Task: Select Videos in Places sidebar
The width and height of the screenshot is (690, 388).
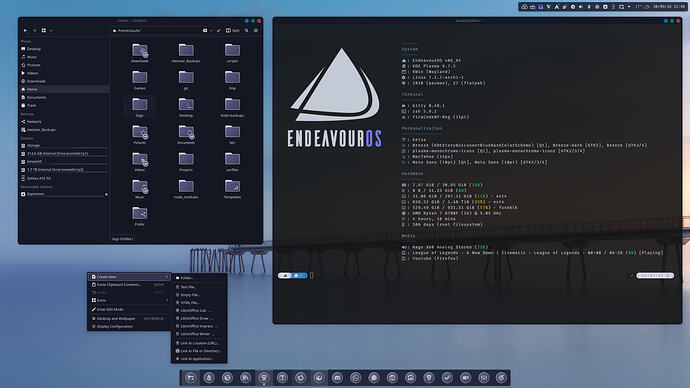Action: tap(64, 73)
